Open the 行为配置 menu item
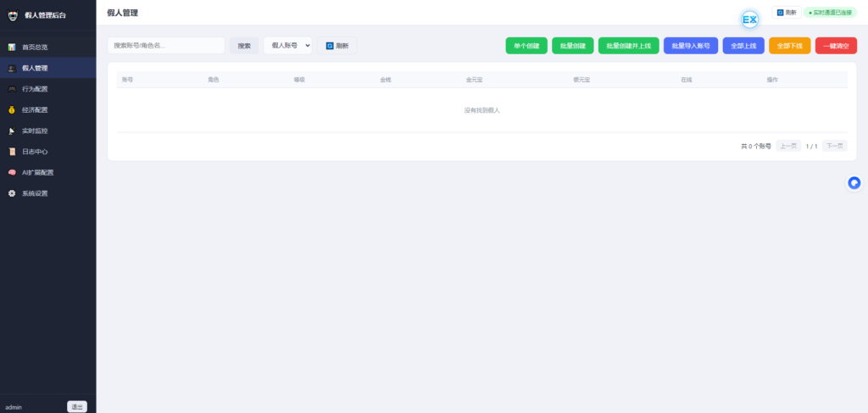Image resolution: width=868 pixels, height=413 pixels. tap(48, 89)
